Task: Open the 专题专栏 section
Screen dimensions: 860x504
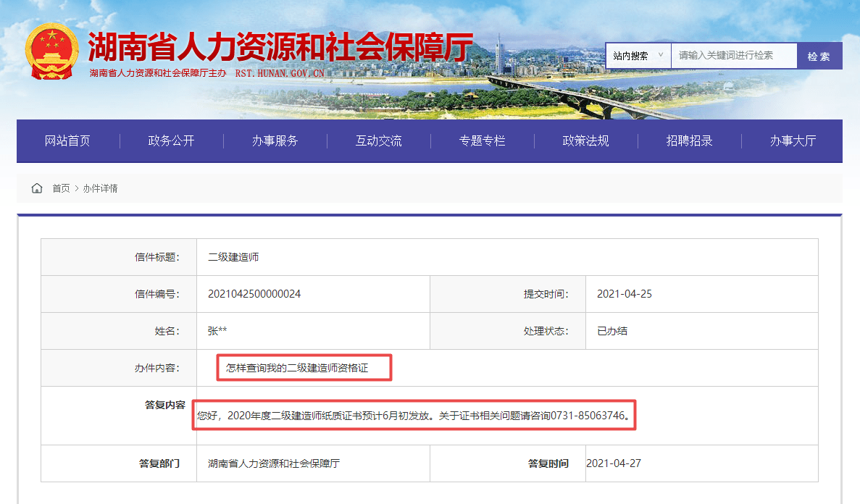Action: point(482,141)
